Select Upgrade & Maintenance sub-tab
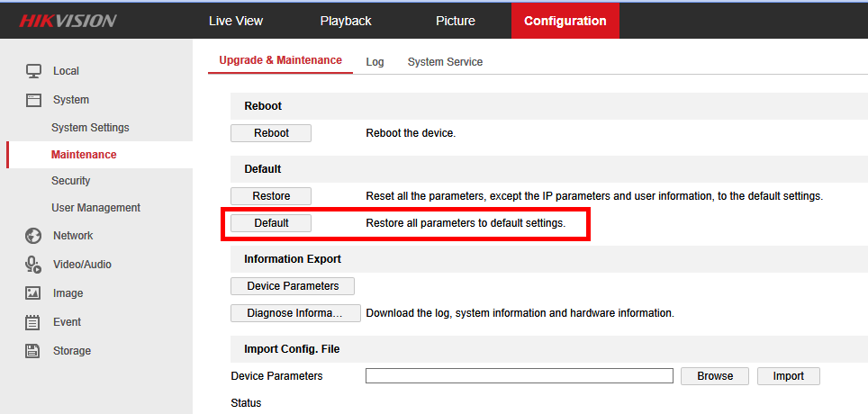This screenshot has height=414, width=868. tap(280, 60)
